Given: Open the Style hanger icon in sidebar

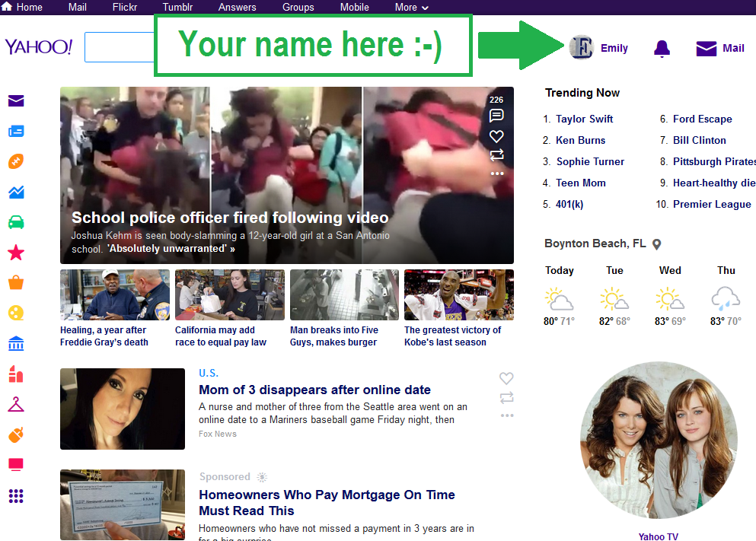Looking at the screenshot, I should pos(16,404).
